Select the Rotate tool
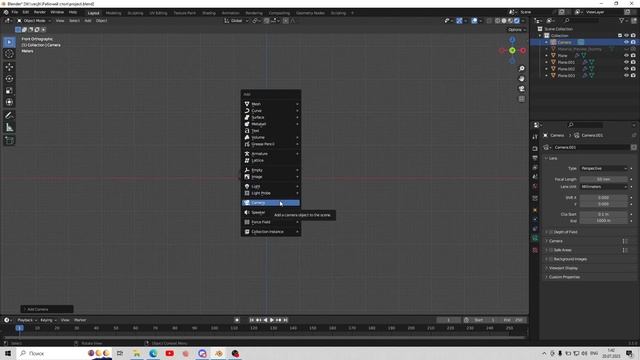This screenshot has height=360, width=640. pyautogui.click(x=9, y=79)
